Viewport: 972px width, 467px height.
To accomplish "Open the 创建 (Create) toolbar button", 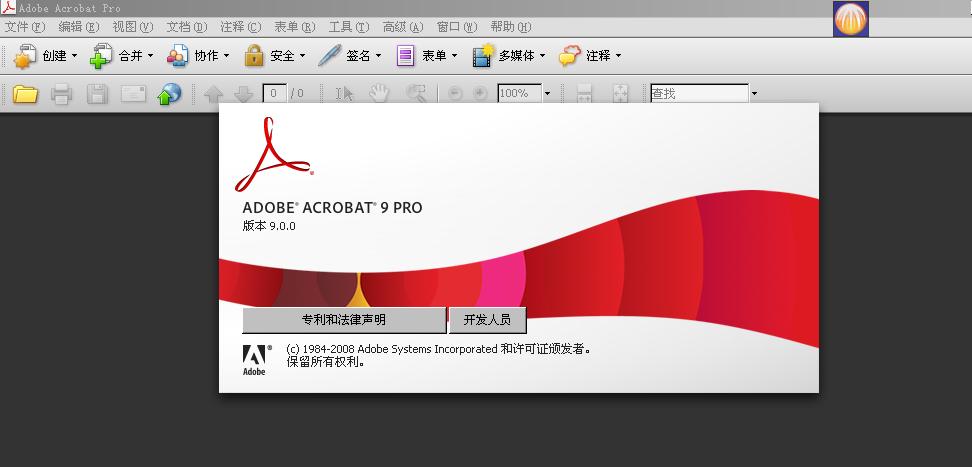I will pyautogui.click(x=45, y=56).
